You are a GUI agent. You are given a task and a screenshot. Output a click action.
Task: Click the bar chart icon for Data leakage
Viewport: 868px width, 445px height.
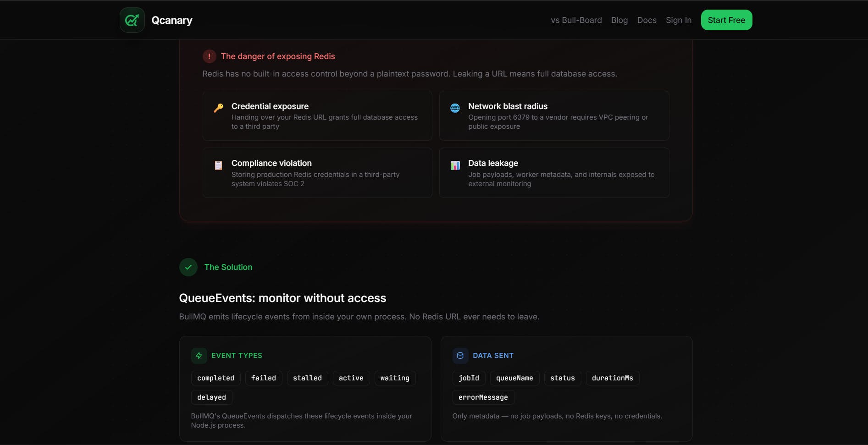455,165
